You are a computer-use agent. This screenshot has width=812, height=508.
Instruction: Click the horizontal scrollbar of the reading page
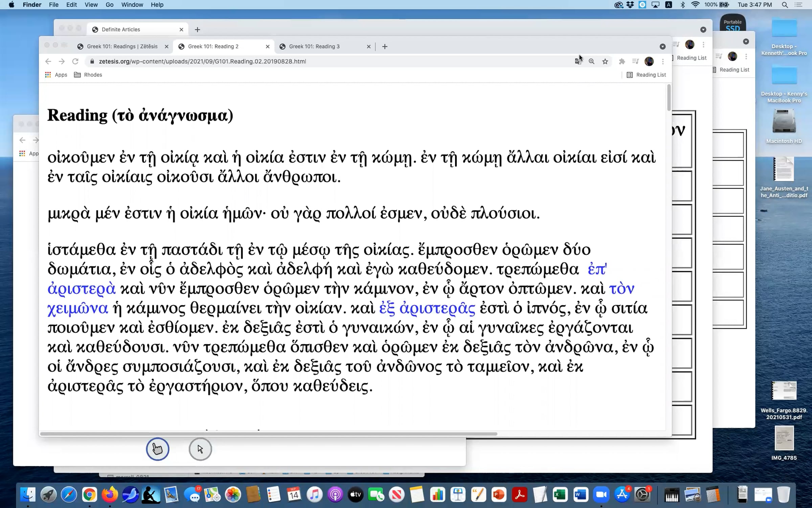[x=269, y=434]
